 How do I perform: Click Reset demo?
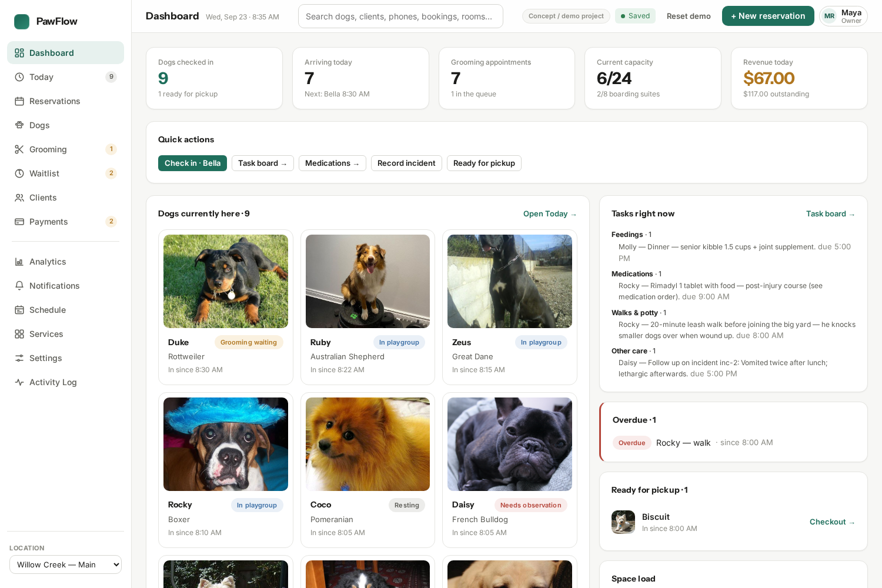[689, 16]
